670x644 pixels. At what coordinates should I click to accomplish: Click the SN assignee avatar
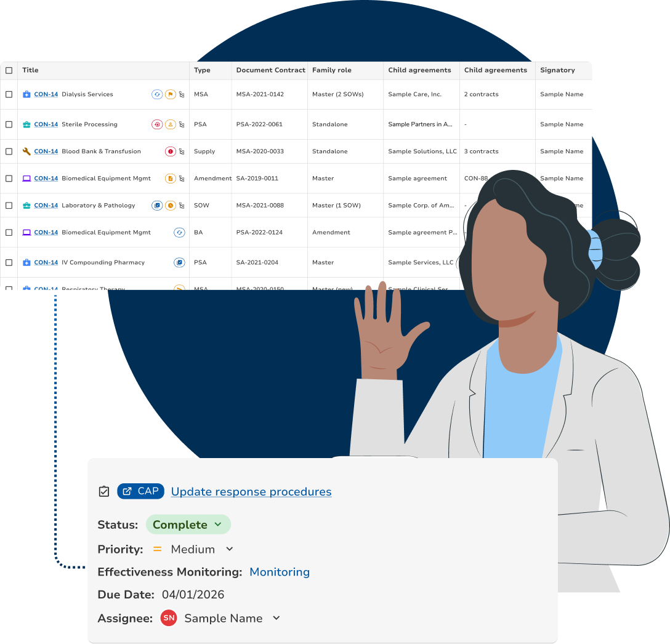point(169,618)
